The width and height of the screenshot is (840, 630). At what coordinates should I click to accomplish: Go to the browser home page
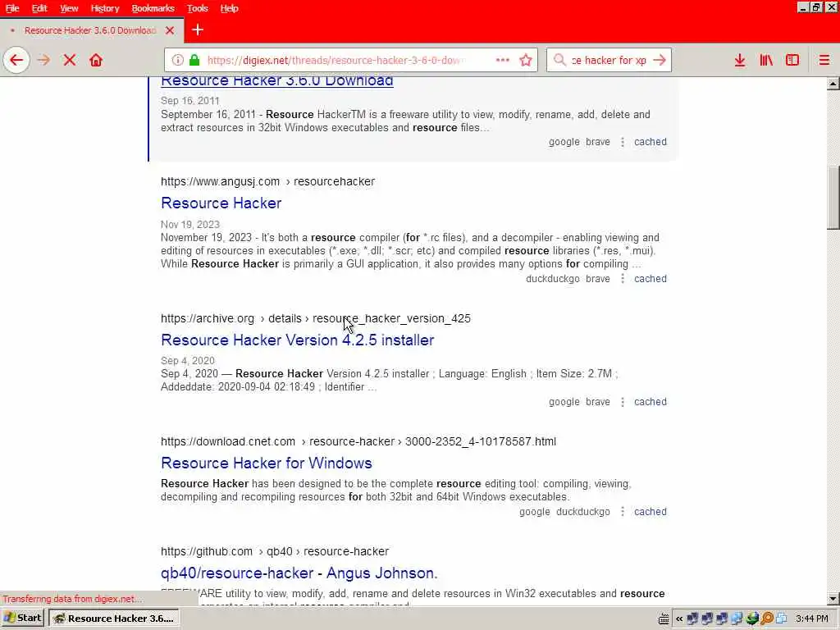click(x=96, y=60)
